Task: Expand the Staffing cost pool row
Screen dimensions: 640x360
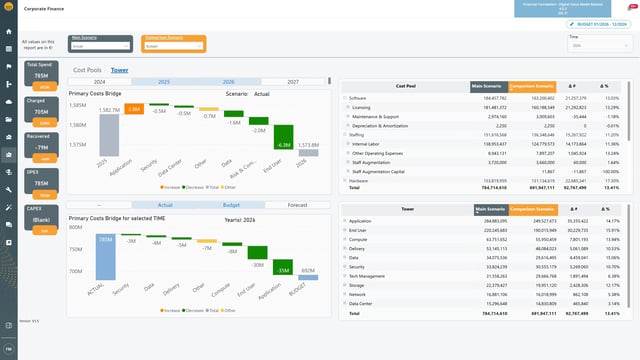Action: pos(345,134)
